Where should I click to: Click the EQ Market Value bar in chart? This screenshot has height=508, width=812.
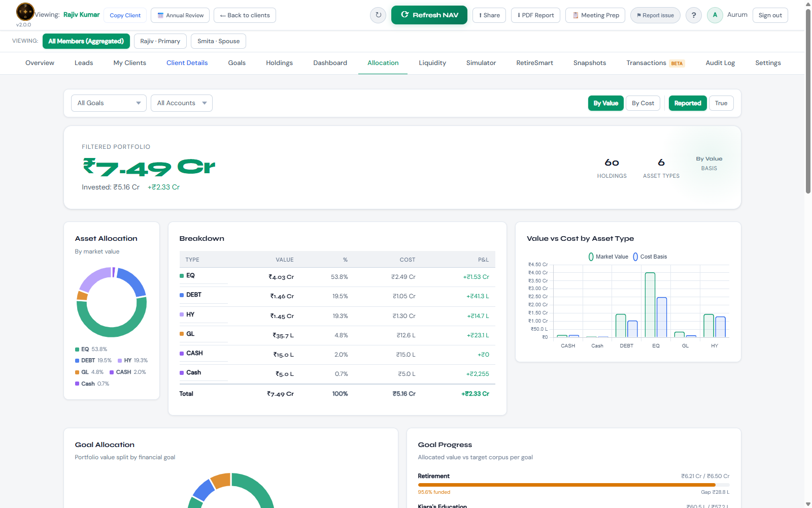(650, 305)
